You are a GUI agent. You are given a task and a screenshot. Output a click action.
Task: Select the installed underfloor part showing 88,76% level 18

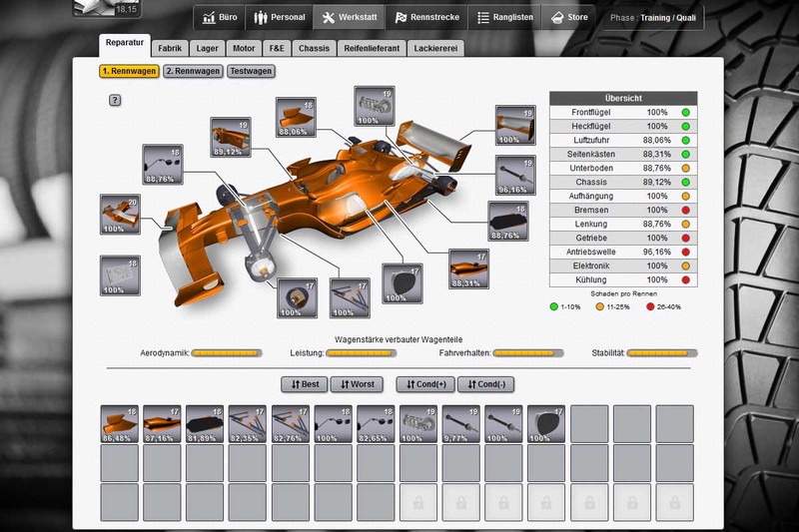pyautogui.click(x=508, y=221)
